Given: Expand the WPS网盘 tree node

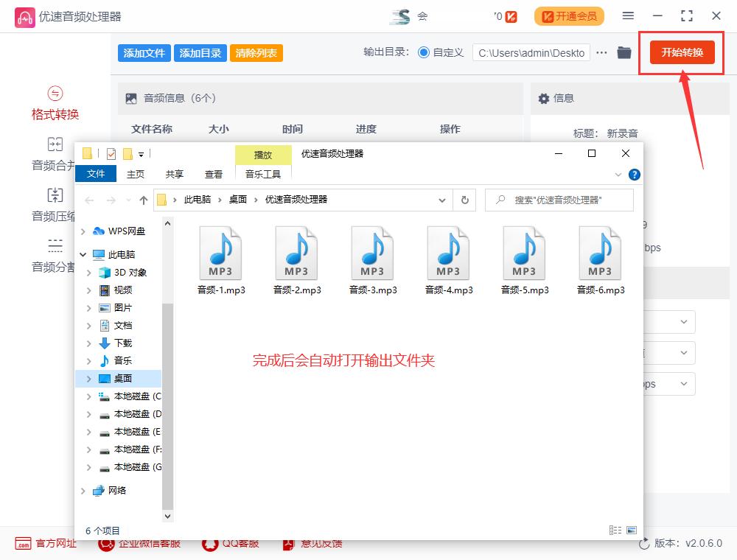Looking at the screenshot, I should [x=83, y=231].
